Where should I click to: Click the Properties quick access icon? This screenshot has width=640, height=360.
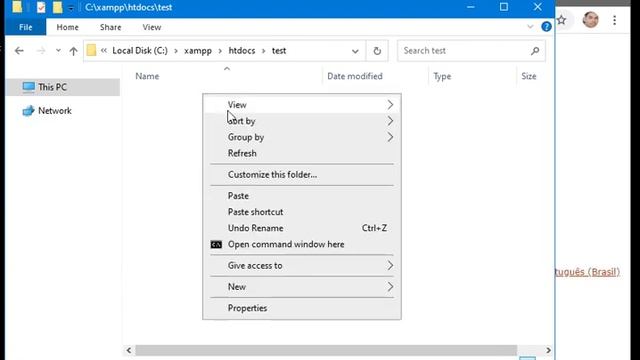pyautogui.click(x=41, y=7)
